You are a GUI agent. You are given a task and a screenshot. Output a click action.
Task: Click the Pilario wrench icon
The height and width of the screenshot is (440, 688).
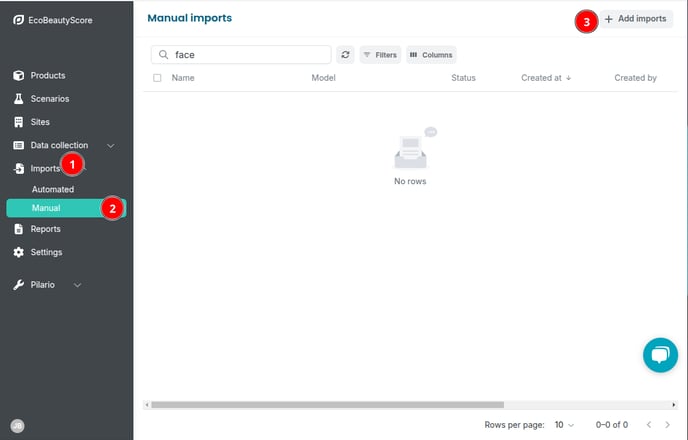pyautogui.click(x=18, y=285)
